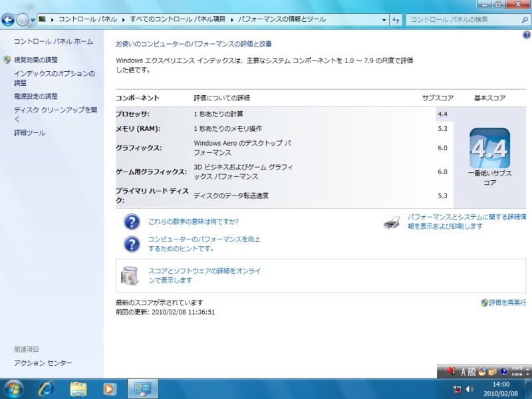This screenshot has width=532, height=399.
Task: Toggle KANA on the language bar
Action: point(517,374)
